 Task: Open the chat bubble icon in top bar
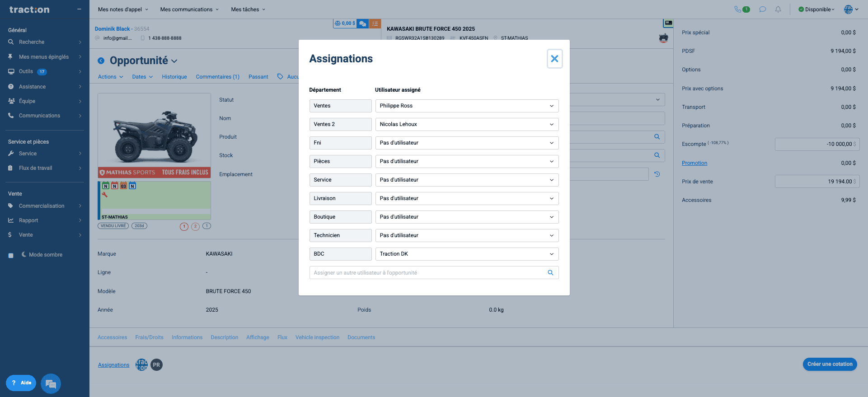pyautogui.click(x=763, y=9)
